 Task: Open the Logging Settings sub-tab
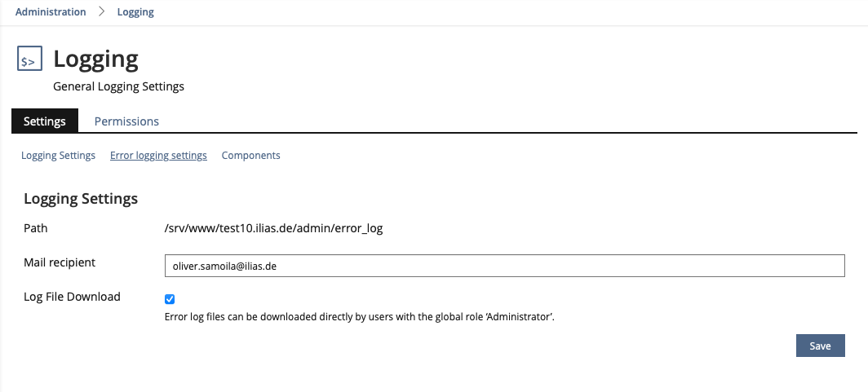point(58,155)
